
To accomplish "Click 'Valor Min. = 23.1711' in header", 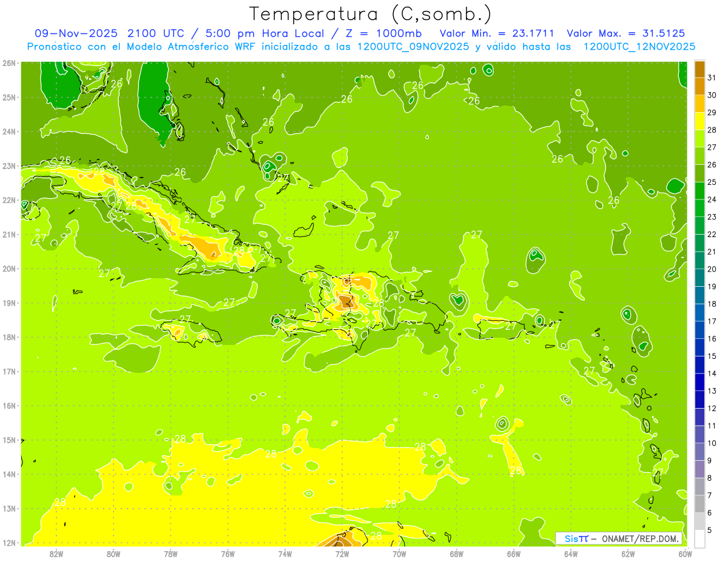I will 497,33.
